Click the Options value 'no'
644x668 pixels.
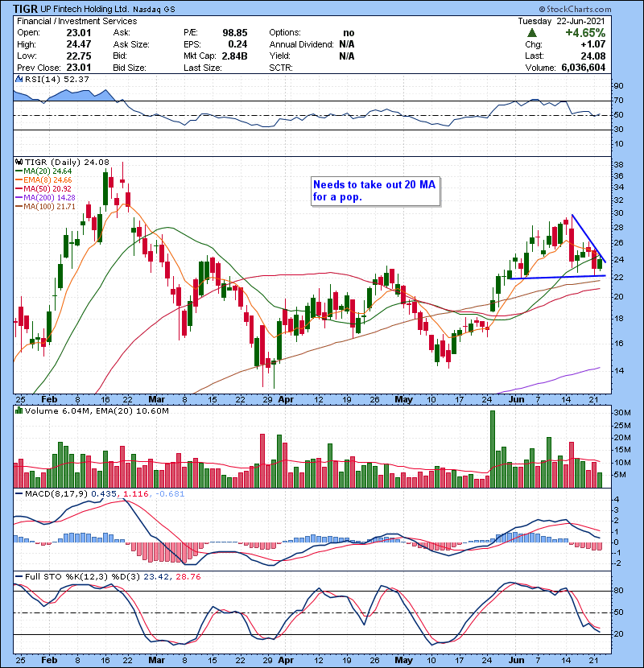349,33
